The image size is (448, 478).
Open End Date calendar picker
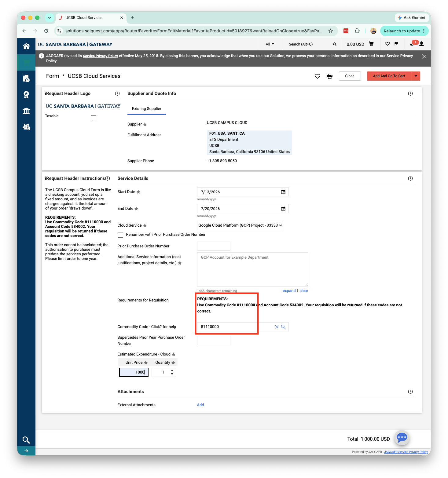point(283,209)
